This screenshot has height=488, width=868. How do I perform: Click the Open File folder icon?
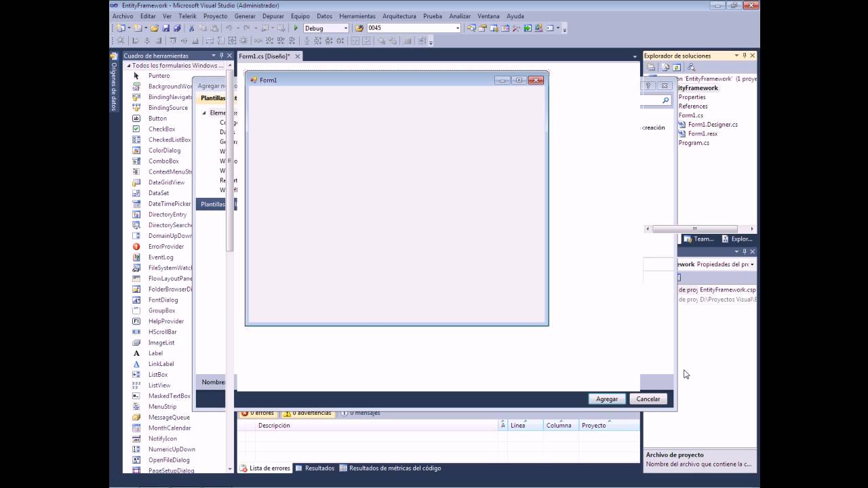tap(154, 28)
